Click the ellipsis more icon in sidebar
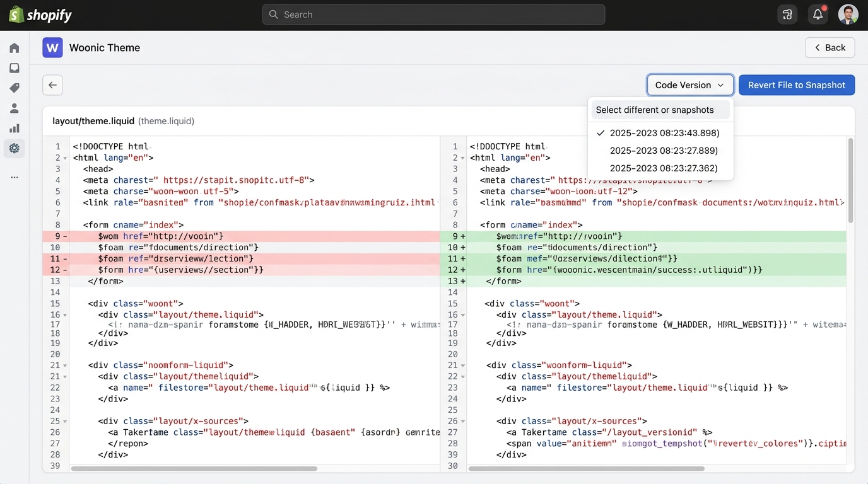868x484 pixels. 14,178
